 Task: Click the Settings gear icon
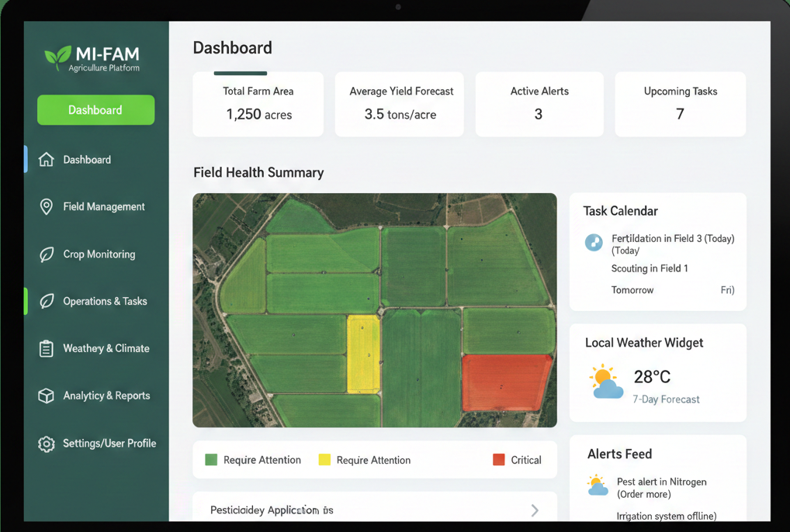click(x=47, y=444)
